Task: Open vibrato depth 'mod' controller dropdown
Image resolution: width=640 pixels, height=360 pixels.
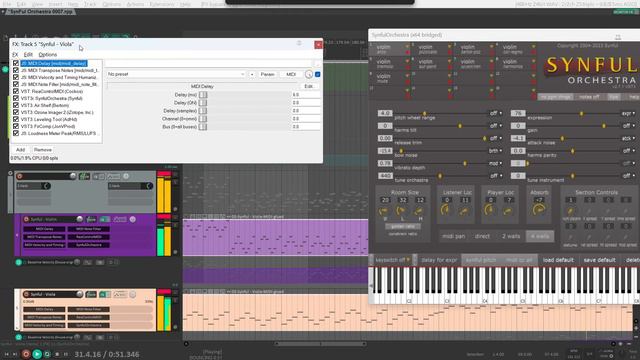Action: click(495, 163)
